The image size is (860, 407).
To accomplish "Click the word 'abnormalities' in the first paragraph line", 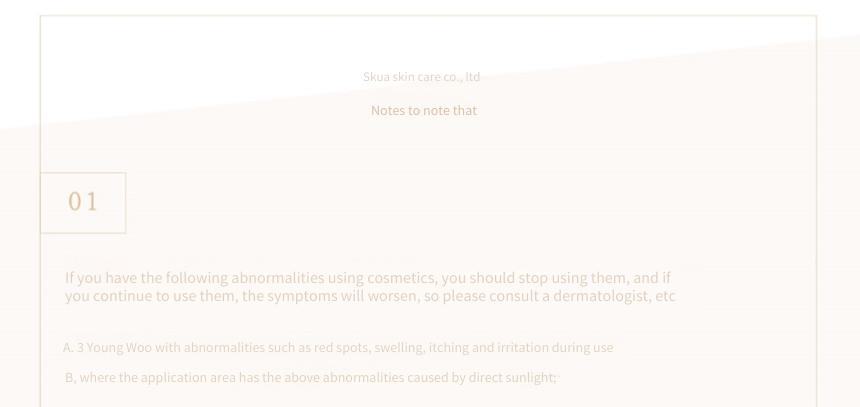I will pyautogui.click(x=278, y=278).
